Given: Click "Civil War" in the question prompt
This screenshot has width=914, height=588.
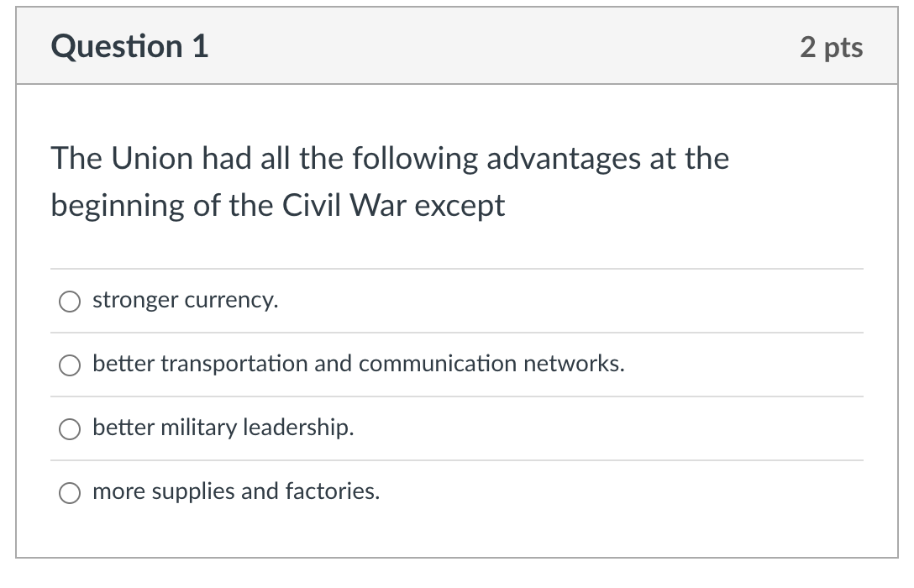Looking at the screenshot, I should (344, 205).
